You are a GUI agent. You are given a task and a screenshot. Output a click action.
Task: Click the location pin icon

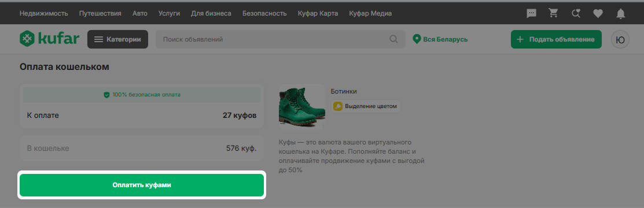click(417, 39)
